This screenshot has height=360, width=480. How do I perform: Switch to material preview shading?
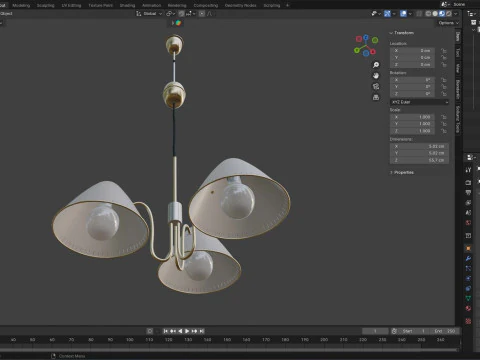click(x=442, y=14)
